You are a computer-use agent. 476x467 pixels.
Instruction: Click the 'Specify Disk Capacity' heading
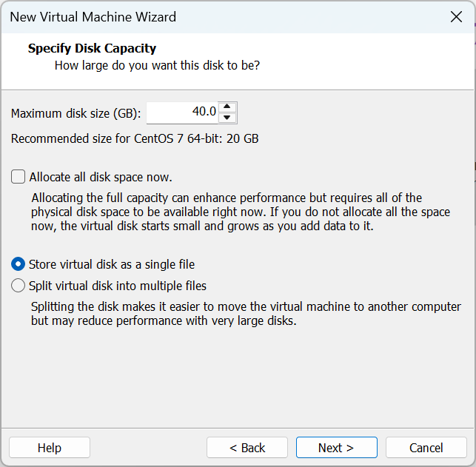point(92,49)
